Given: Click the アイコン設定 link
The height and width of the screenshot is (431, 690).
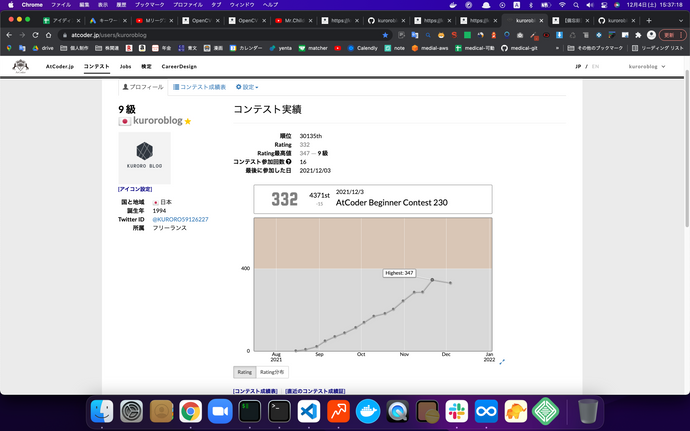Looking at the screenshot, I should (x=135, y=189).
